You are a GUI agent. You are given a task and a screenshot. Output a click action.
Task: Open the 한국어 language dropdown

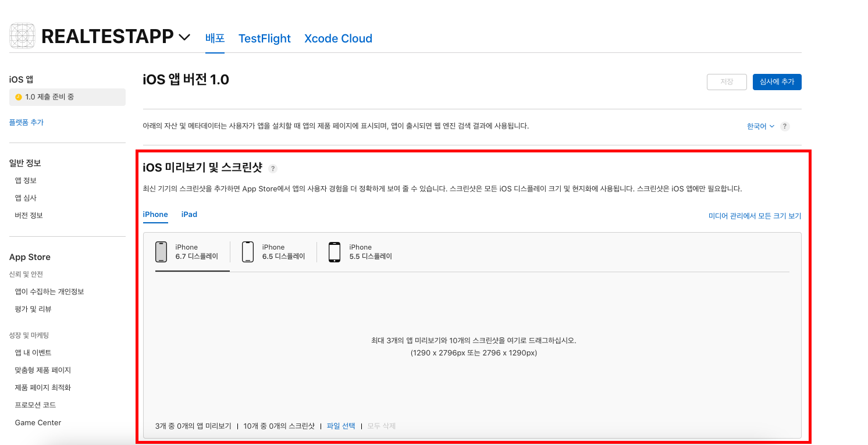tap(760, 126)
